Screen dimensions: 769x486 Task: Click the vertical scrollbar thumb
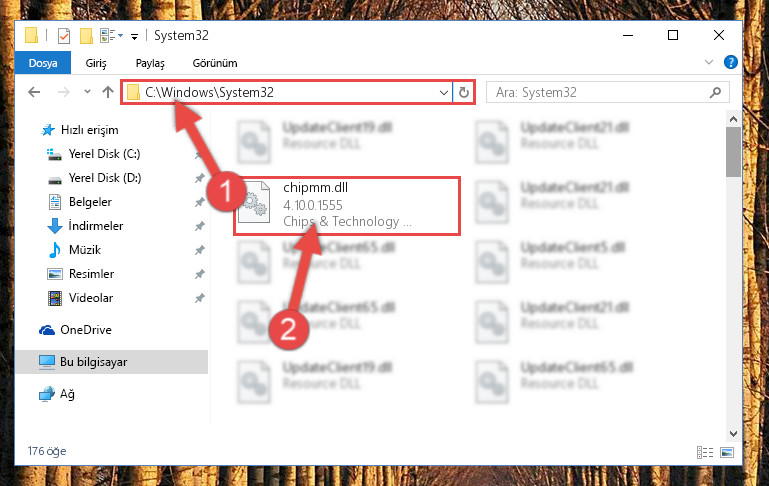[x=733, y=152]
